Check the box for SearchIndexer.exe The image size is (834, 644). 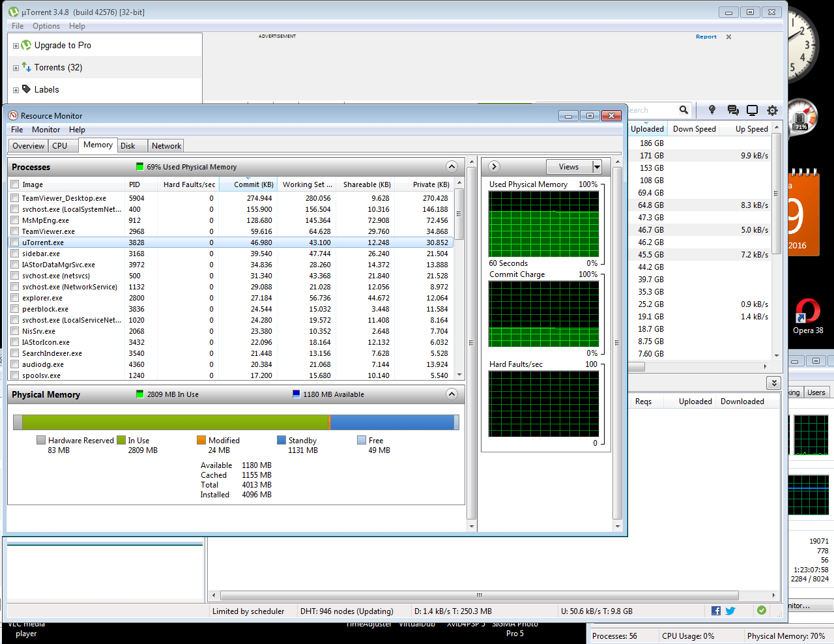(x=14, y=353)
